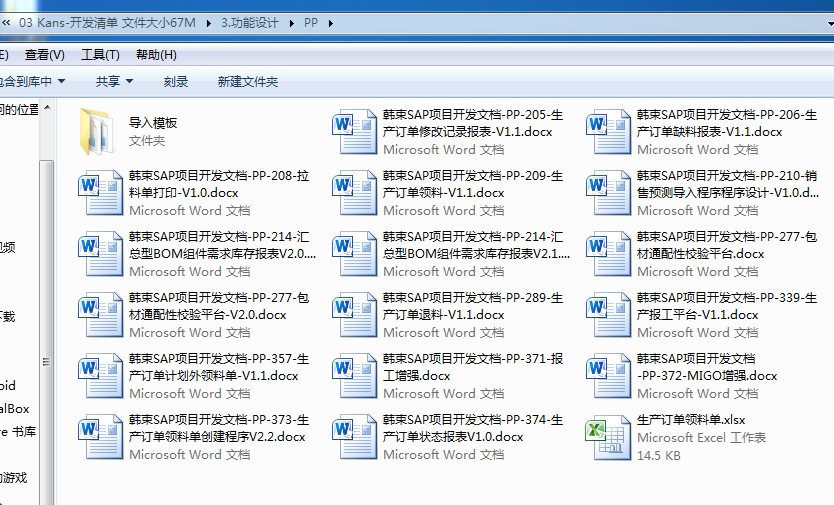Select Word icon for PP-209 生产订单领料
The image size is (834, 505).
[x=354, y=193]
